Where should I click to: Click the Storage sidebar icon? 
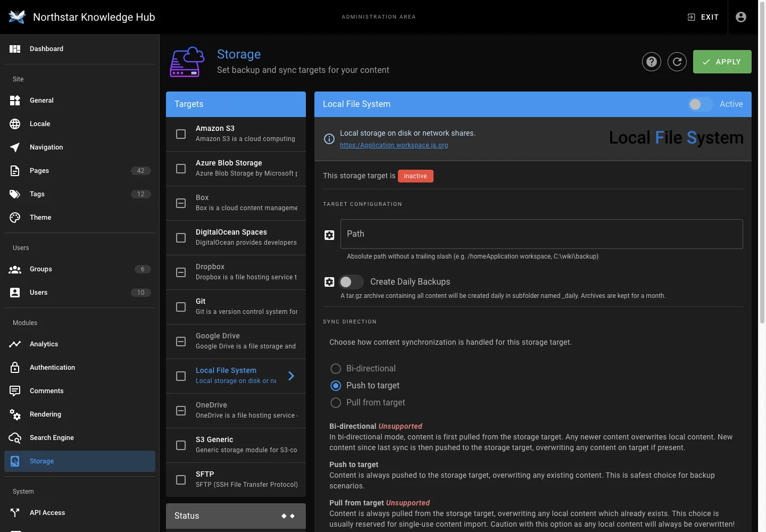(15, 461)
